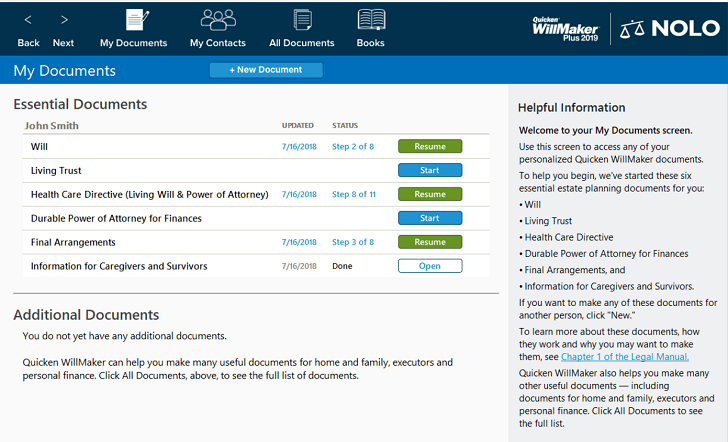Click the Step 8 of 11 status
The height and width of the screenshot is (442, 728).
tap(354, 195)
